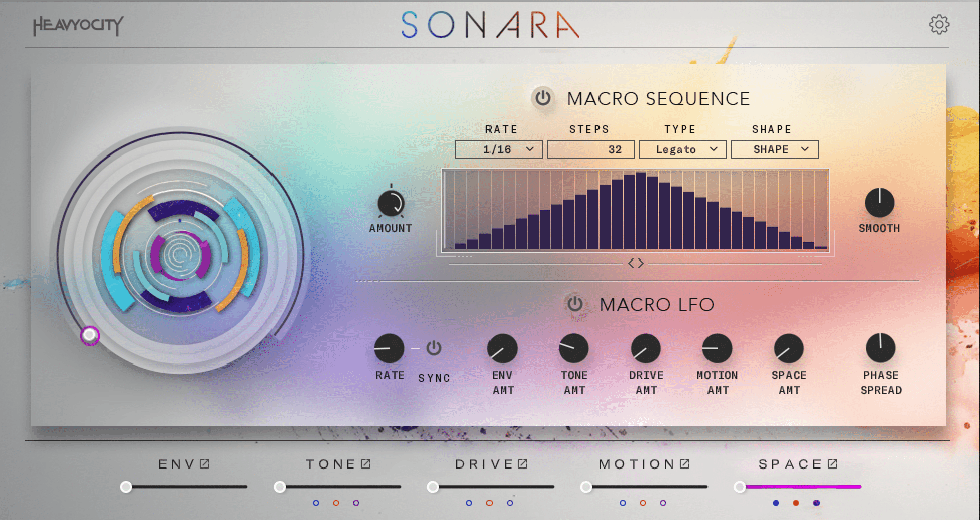Select the orange middle dot under MOTION
The width and height of the screenshot is (980, 520).
pos(643,503)
